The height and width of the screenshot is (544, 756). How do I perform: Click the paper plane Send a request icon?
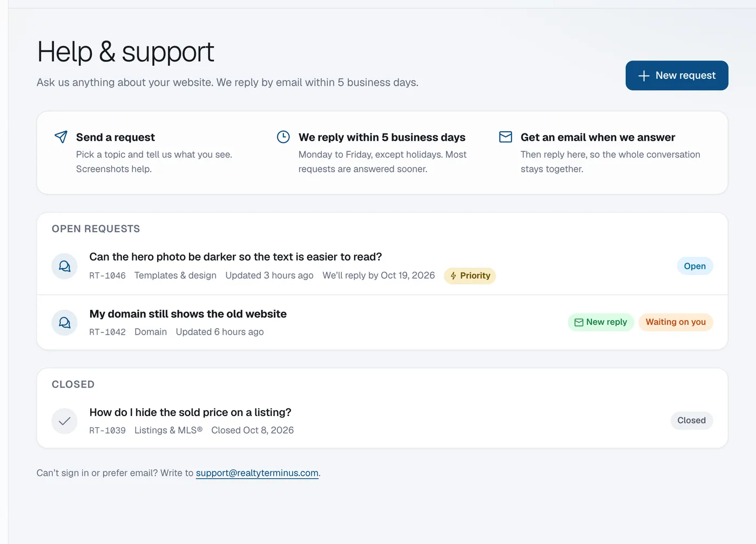[61, 137]
